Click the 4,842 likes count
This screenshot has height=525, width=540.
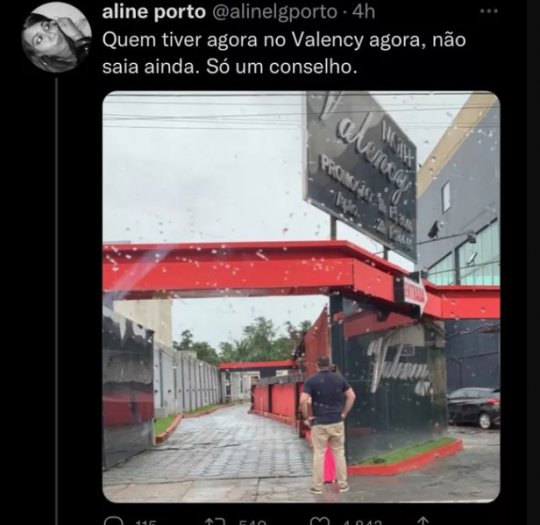362,522
